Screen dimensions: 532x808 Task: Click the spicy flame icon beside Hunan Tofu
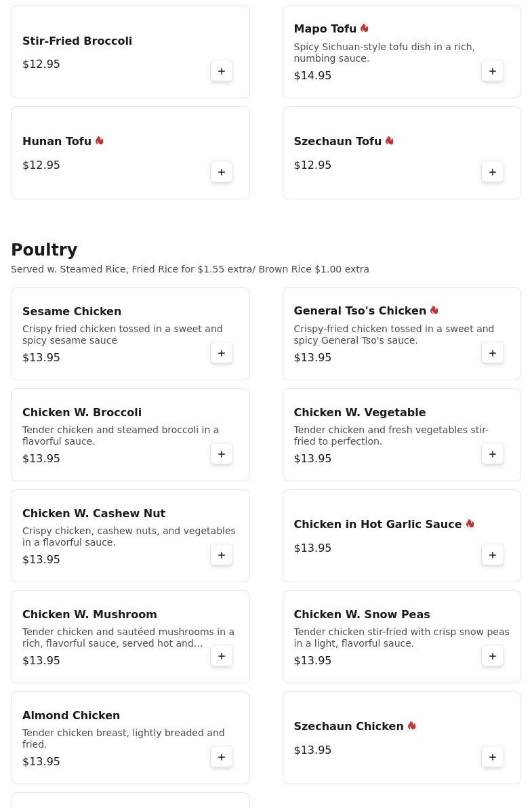click(100, 141)
